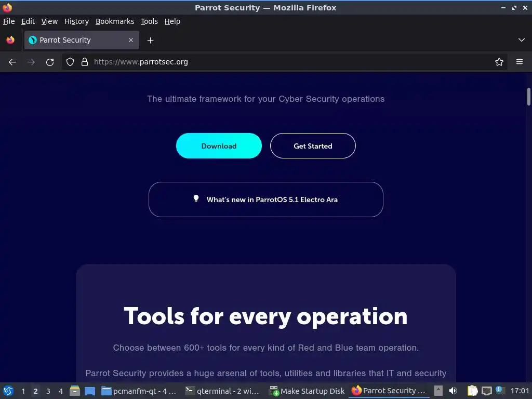The height and width of the screenshot is (399, 532).
Task: Open the Edit menu
Action: click(x=28, y=21)
